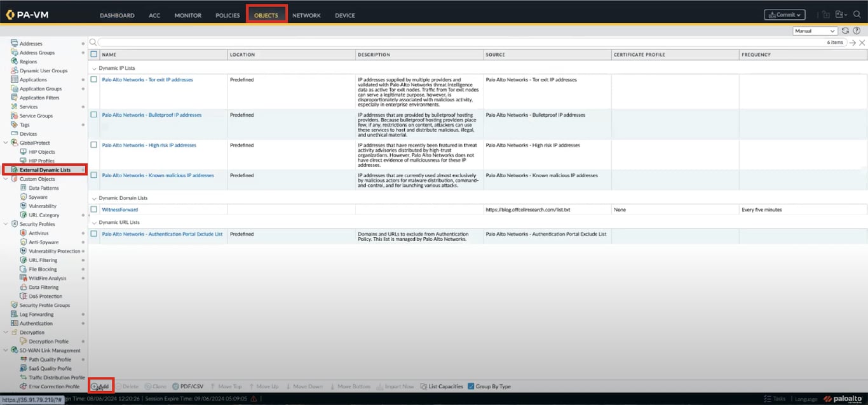Click the Dynamic User Groups icon

[14, 70]
